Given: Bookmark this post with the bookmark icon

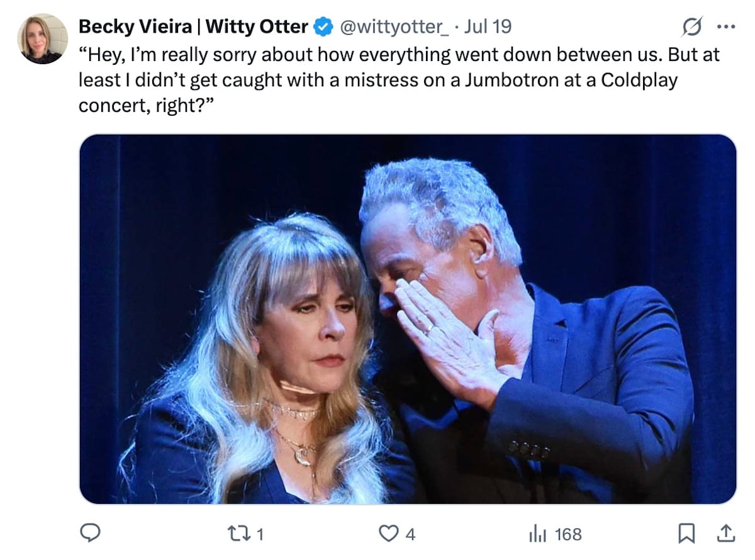Looking at the screenshot, I should pyautogui.click(x=686, y=534).
